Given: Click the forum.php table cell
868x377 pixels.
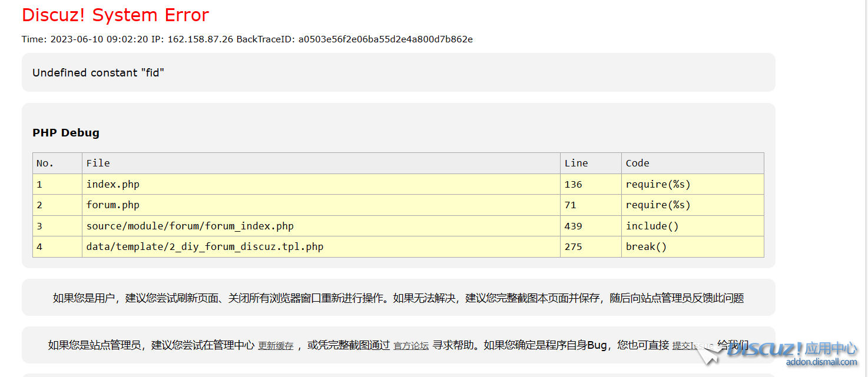Looking at the screenshot, I should tap(113, 205).
